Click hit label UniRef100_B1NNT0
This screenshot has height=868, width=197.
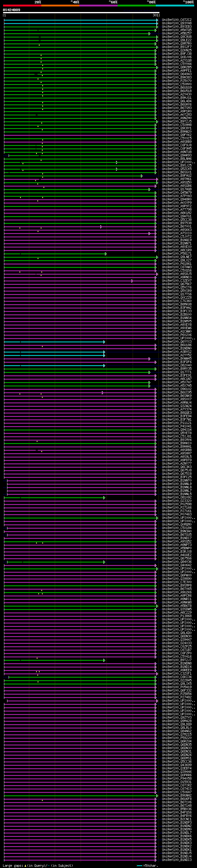click(177, 481)
